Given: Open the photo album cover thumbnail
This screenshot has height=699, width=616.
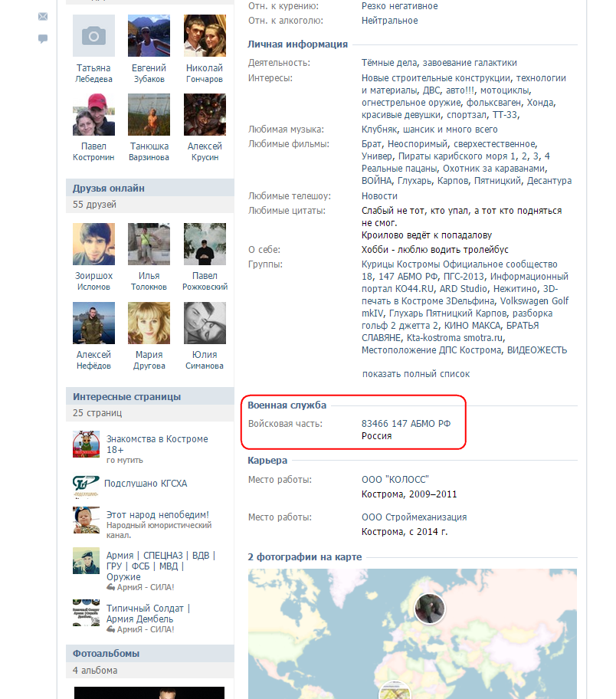Looking at the screenshot, I should point(149,693).
